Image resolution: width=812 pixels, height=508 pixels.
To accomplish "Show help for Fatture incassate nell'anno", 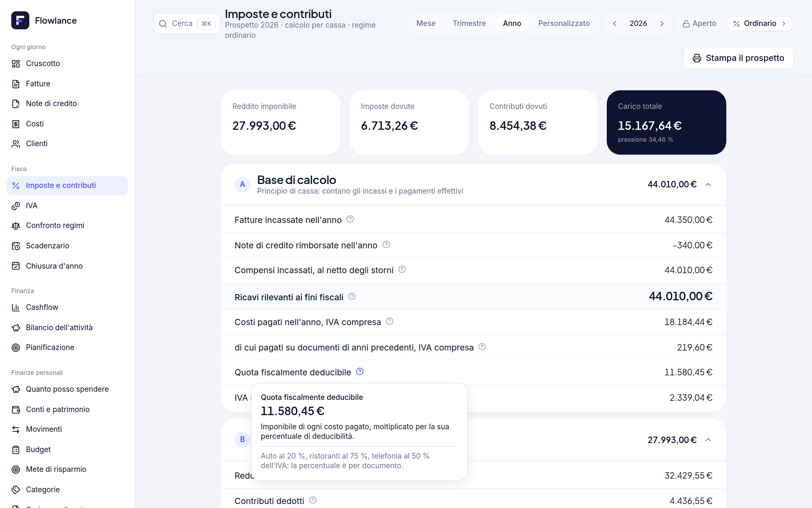I will [x=350, y=219].
